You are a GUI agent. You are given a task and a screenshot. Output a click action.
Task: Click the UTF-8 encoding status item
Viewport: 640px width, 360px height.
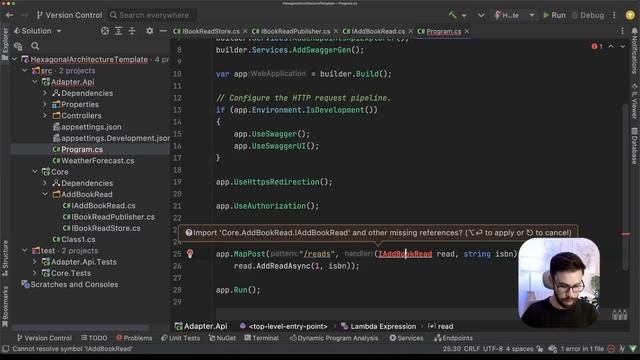coord(493,349)
